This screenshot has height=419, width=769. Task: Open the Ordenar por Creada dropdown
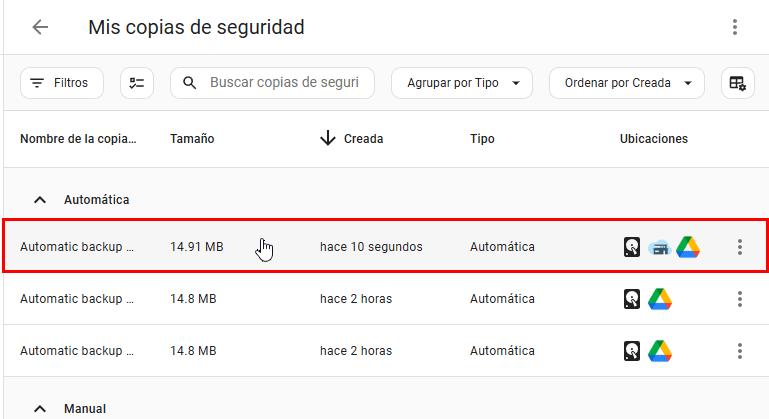pos(627,83)
